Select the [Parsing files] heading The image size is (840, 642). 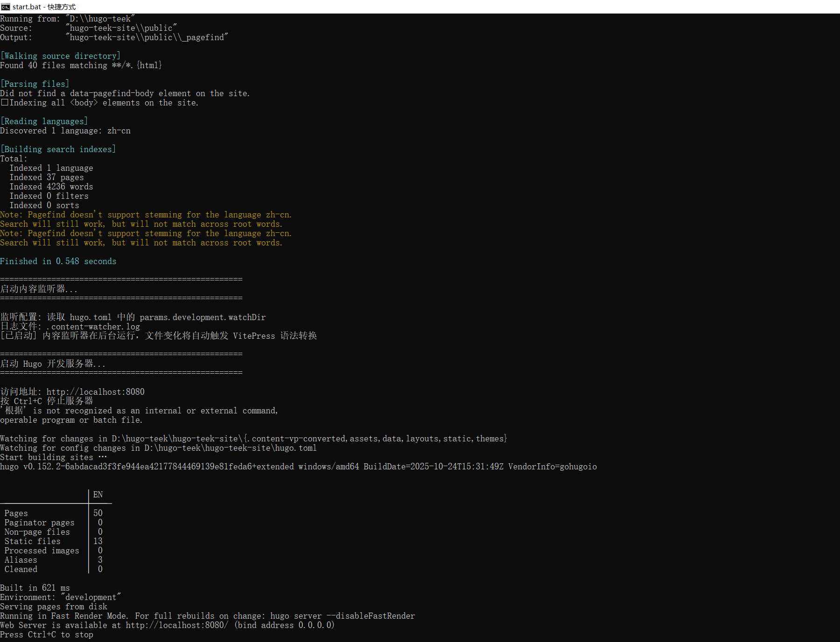[x=35, y=84]
